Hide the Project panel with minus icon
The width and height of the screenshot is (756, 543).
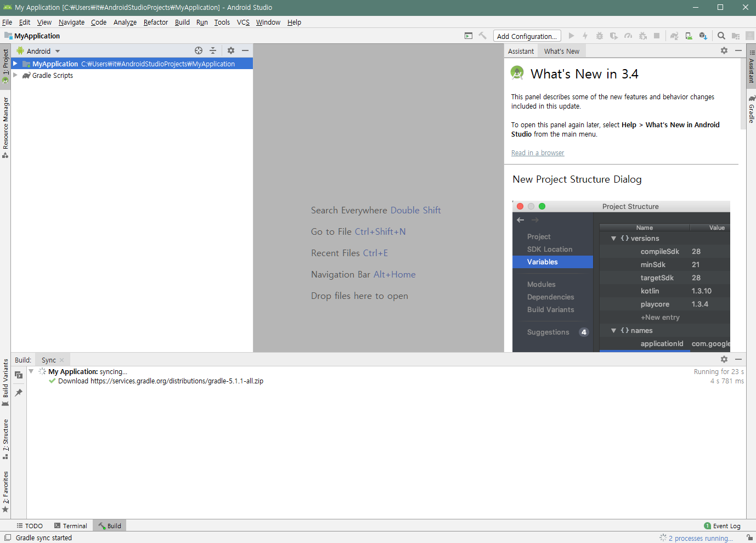(x=245, y=50)
